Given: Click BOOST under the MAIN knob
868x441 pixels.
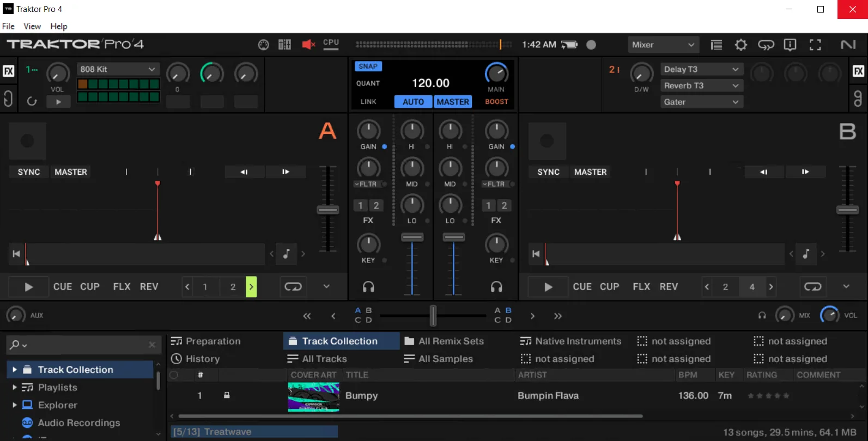Looking at the screenshot, I should pyautogui.click(x=496, y=102).
